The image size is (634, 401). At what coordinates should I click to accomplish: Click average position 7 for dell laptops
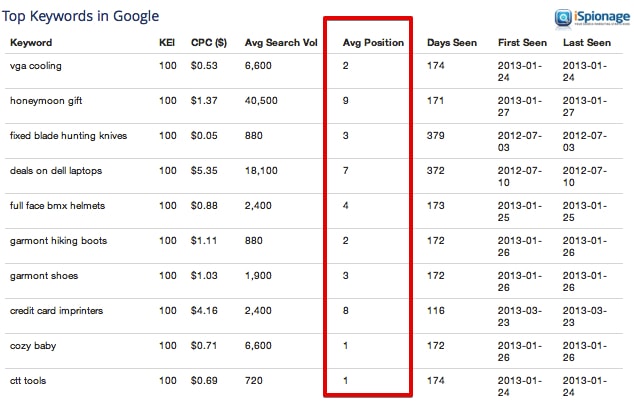coord(345,171)
